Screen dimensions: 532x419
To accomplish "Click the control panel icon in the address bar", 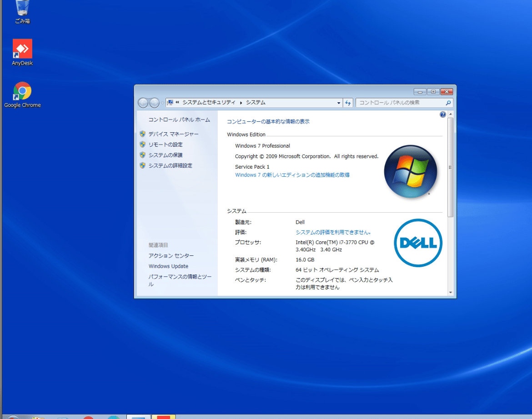I will [170, 103].
